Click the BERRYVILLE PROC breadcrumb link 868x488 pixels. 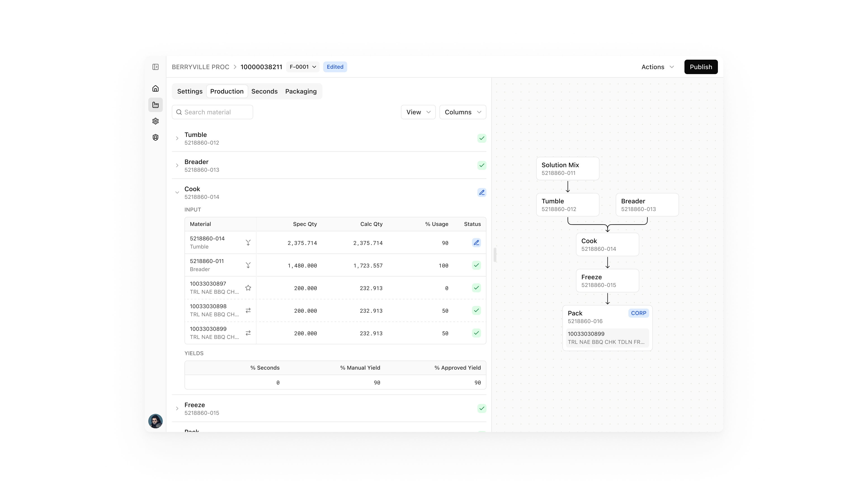tap(200, 67)
